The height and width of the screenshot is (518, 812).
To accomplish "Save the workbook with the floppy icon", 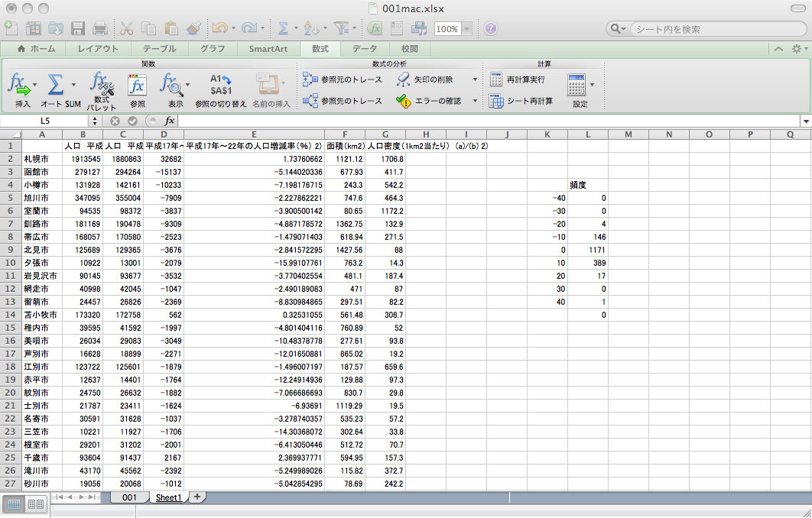I will point(78,28).
